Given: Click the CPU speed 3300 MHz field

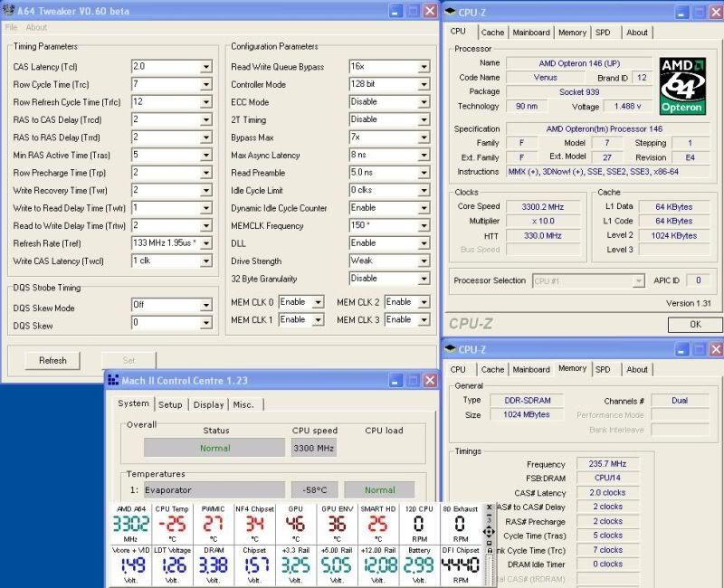Looking at the screenshot, I should tap(313, 448).
